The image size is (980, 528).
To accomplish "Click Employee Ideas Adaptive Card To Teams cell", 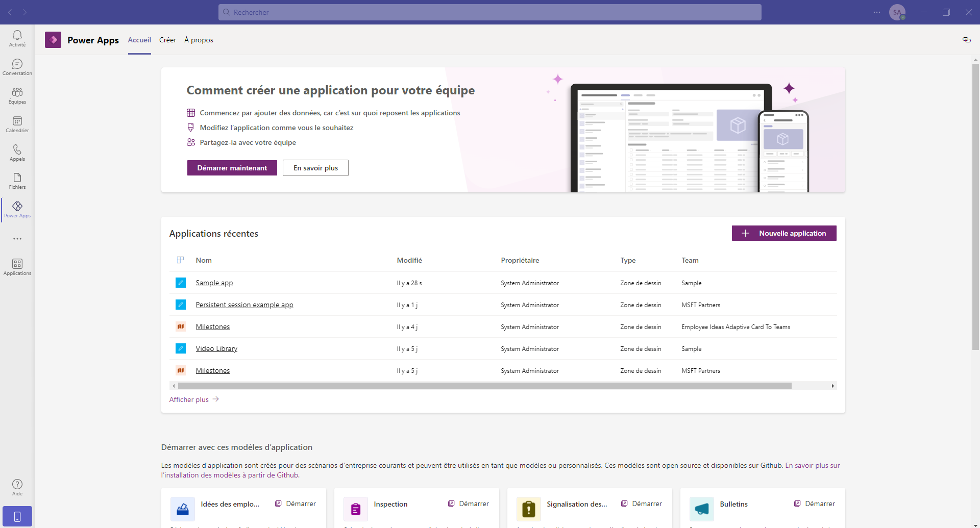I will tap(736, 327).
